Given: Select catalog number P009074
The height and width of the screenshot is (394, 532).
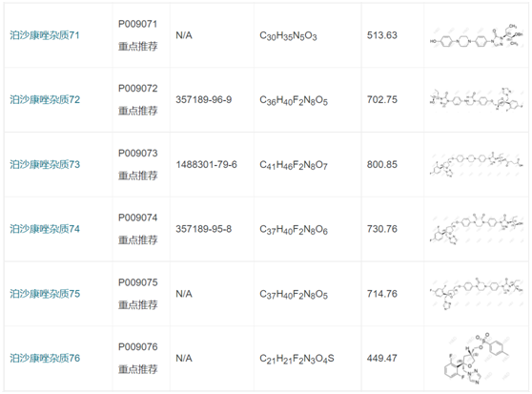Looking at the screenshot, I should click(x=137, y=218).
